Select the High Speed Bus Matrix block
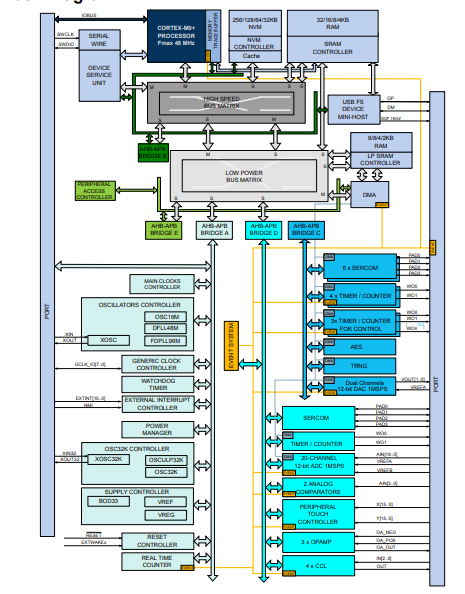The image size is (465, 594). pos(226,103)
